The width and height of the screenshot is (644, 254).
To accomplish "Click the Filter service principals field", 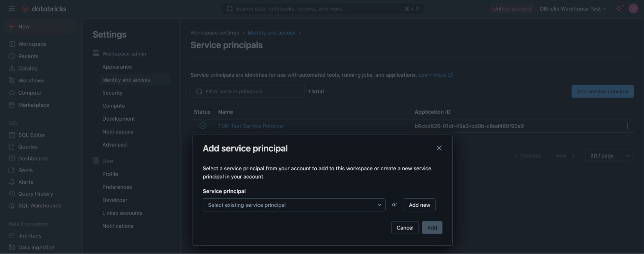I will click(x=247, y=91).
